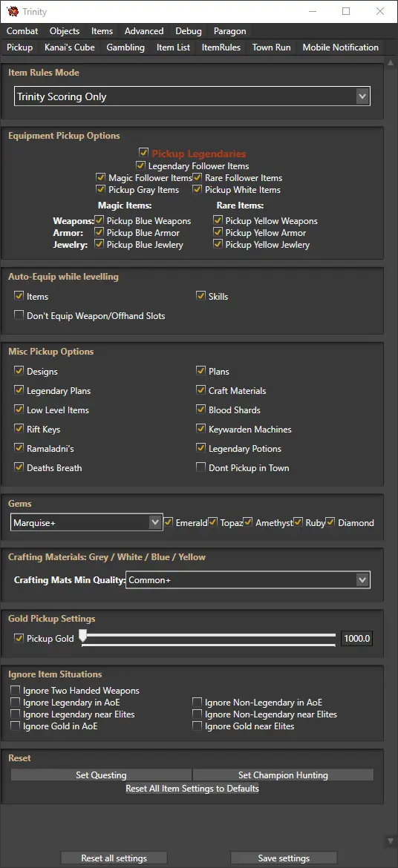The height and width of the screenshot is (868, 398).
Task: Uncheck Auto-Equip Items checkbox
Action: [x=19, y=296]
